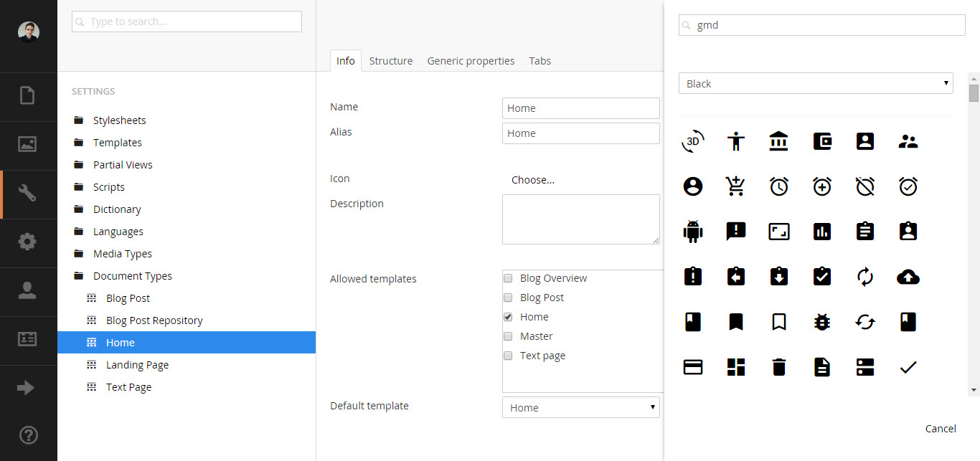Open the Generic properties tab
The width and height of the screenshot is (980, 461).
coord(471,61)
